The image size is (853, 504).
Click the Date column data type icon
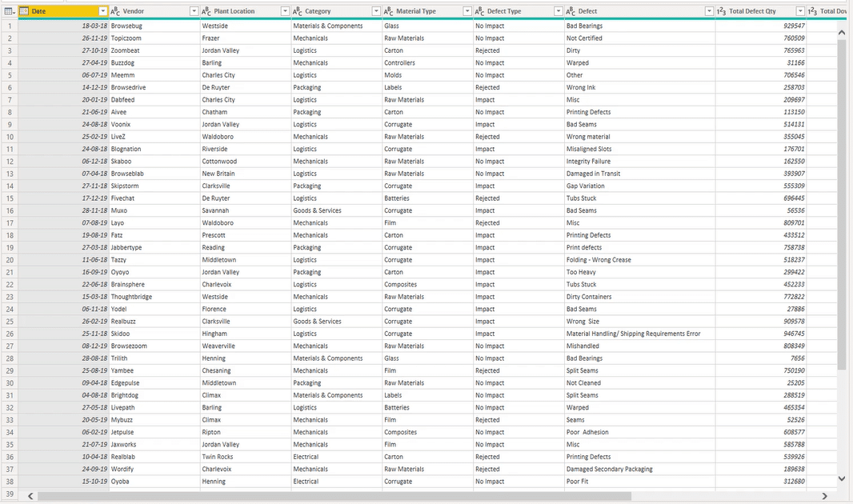click(x=24, y=11)
